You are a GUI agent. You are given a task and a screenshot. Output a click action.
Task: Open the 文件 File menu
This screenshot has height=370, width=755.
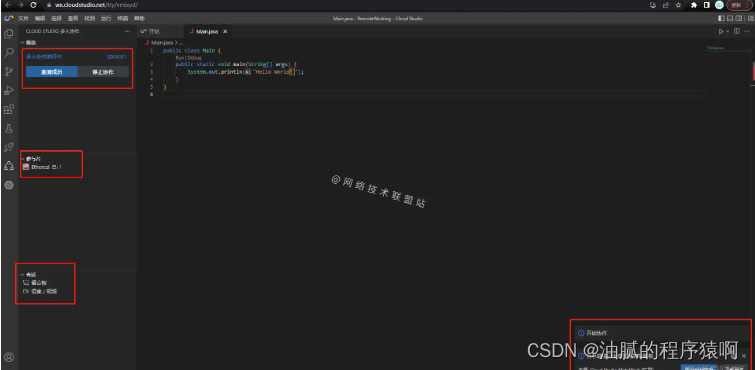23,18
